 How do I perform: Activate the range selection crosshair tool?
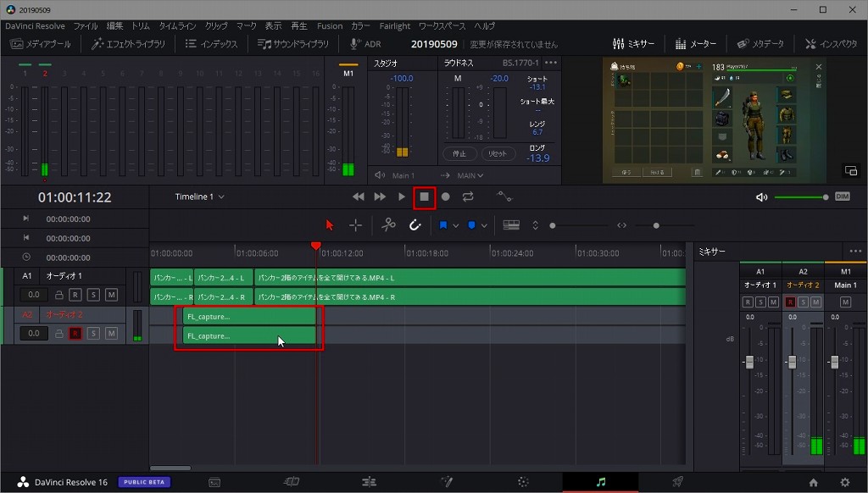click(355, 225)
